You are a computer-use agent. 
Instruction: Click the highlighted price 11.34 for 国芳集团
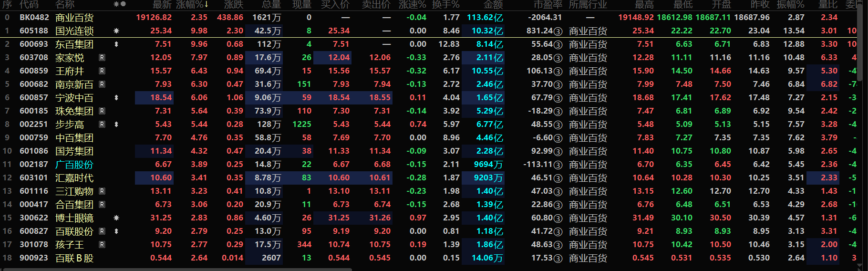coord(161,151)
